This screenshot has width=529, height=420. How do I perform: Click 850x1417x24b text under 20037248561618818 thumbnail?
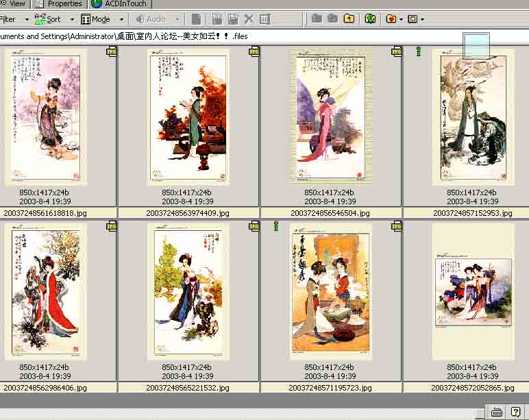pyautogui.click(x=44, y=193)
